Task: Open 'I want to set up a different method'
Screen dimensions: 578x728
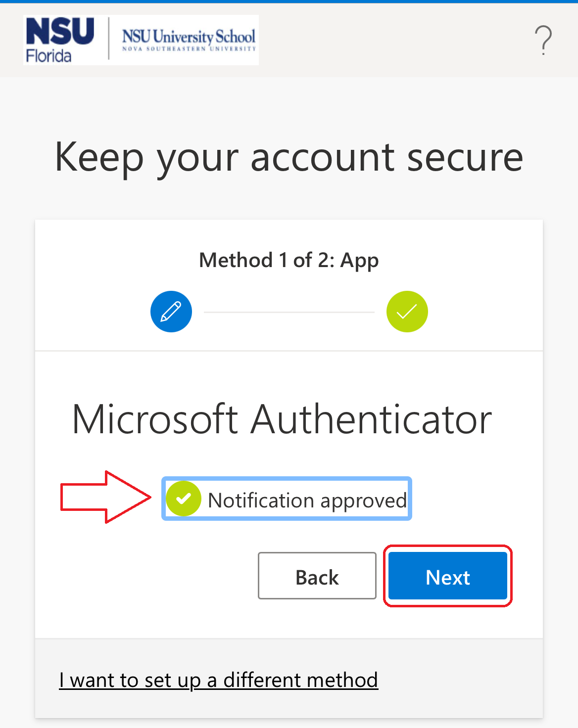Action: click(x=218, y=680)
